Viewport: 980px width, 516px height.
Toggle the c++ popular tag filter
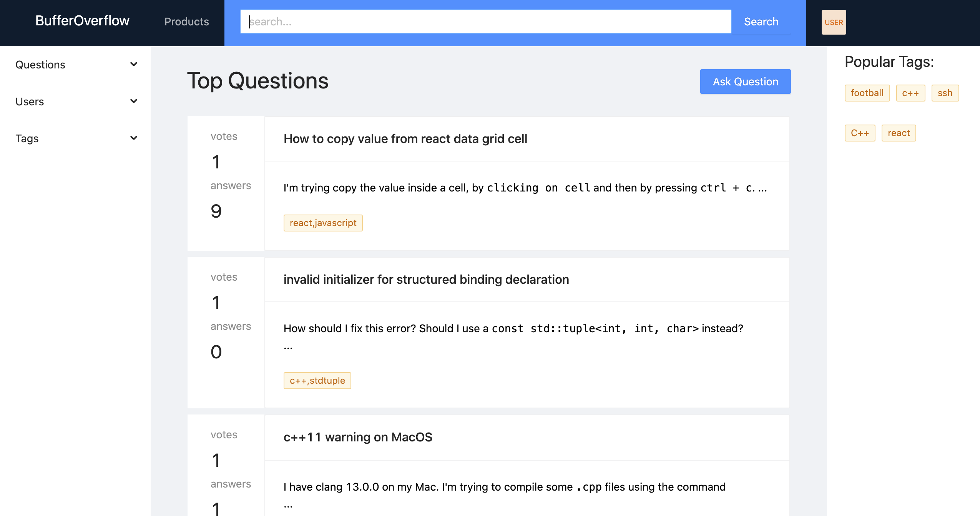(x=910, y=93)
